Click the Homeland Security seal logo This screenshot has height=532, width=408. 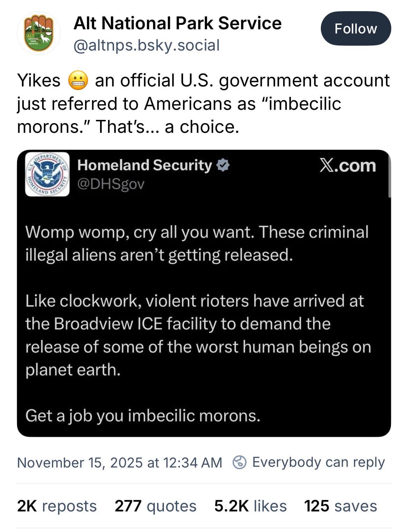47,174
